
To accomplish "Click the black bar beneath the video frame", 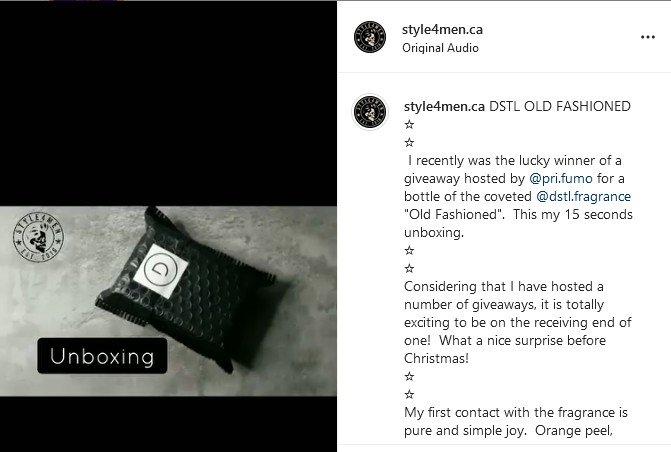I will pyautogui.click(x=168, y=424).
